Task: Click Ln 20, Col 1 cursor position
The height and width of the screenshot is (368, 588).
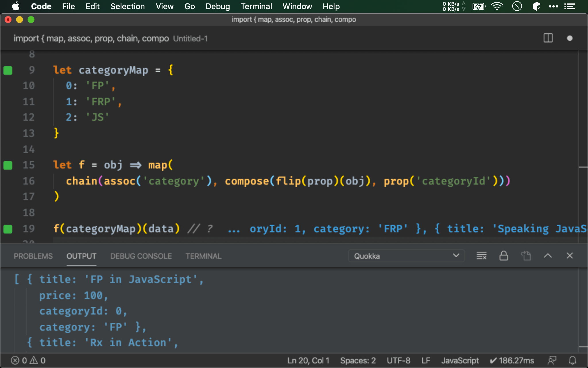Action: point(308,361)
